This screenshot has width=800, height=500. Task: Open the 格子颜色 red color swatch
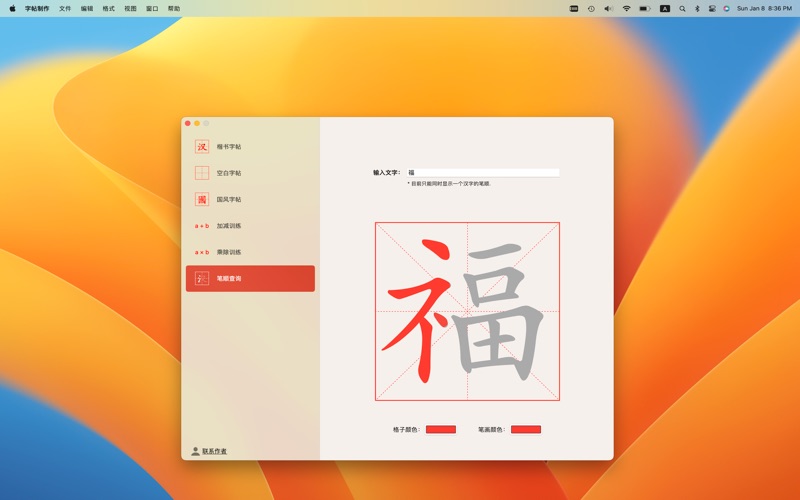[x=441, y=430]
